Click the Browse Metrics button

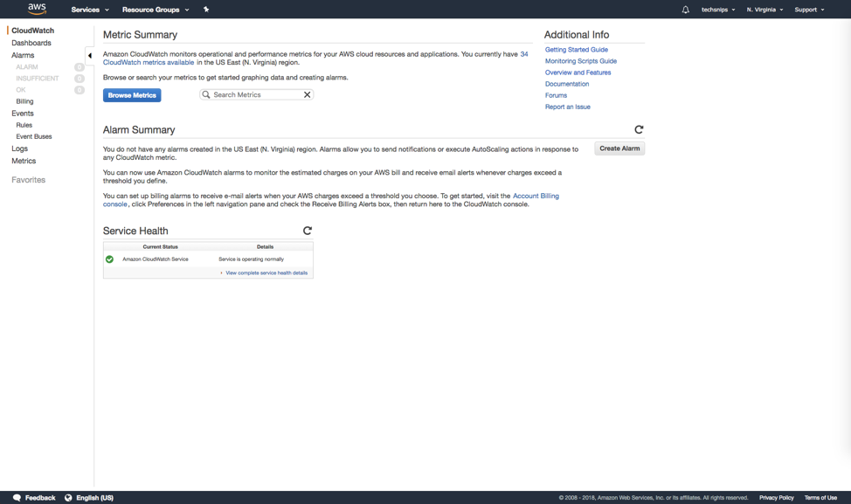(x=132, y=95)
